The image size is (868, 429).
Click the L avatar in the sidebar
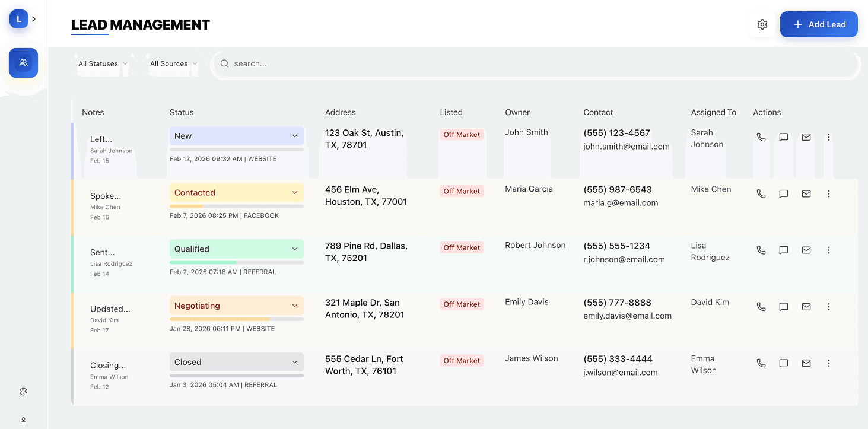pos(18,18)
